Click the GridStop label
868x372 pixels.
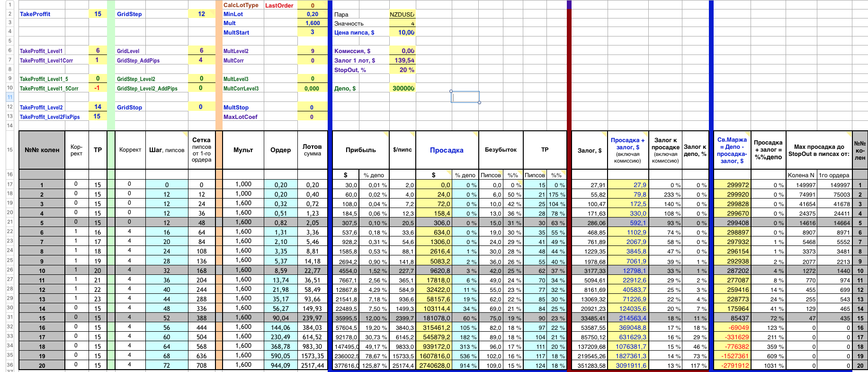(129, 108)
